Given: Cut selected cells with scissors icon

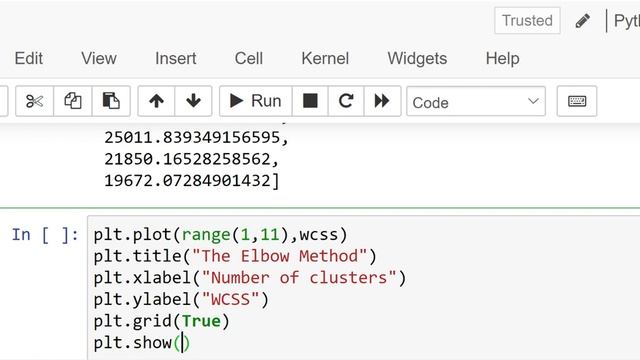Looking at the screenshot, I should click(x=34, y=101).
